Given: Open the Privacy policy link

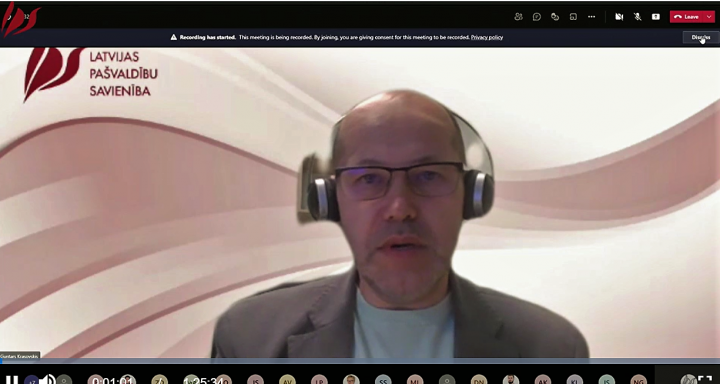Looking at the screenshot, I should (487, 37).
